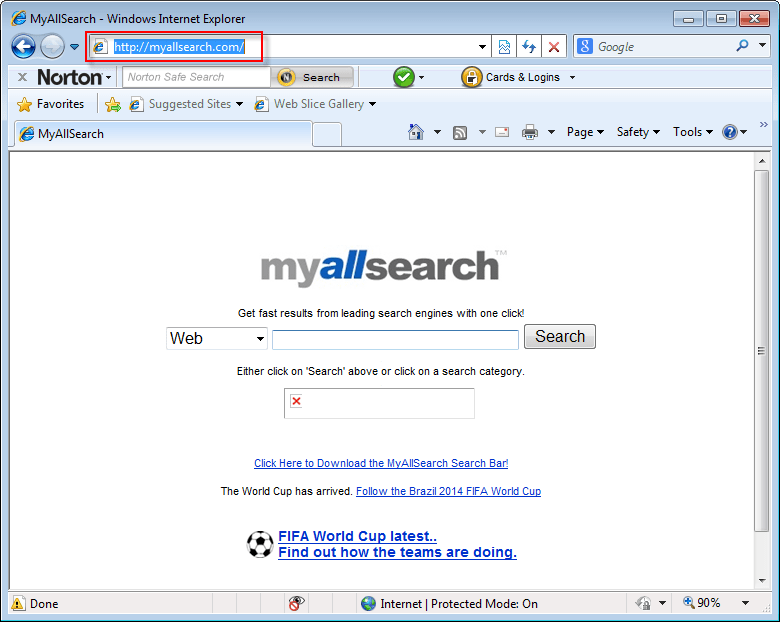The height and width of the screenshot is (622, 780).
Task: Open the search provider options dropdown
Action: [762, 45]
